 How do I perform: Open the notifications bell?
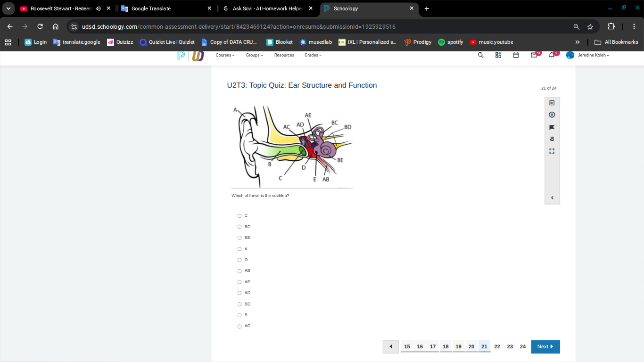pyautogui.click(x=552, y=55)
